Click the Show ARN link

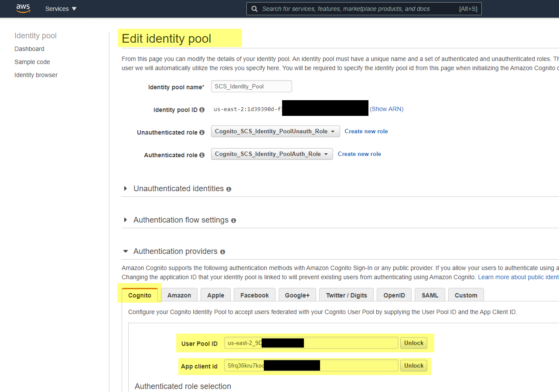387,109
